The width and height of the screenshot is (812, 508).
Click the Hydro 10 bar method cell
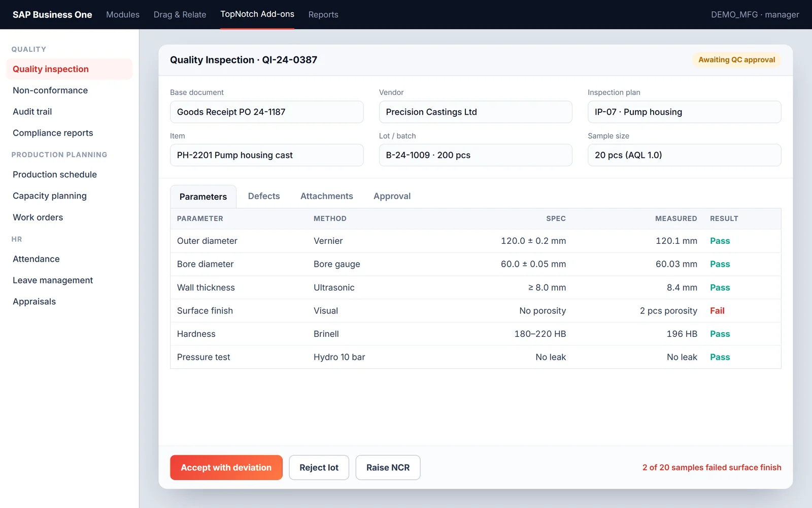coord(339,357)
